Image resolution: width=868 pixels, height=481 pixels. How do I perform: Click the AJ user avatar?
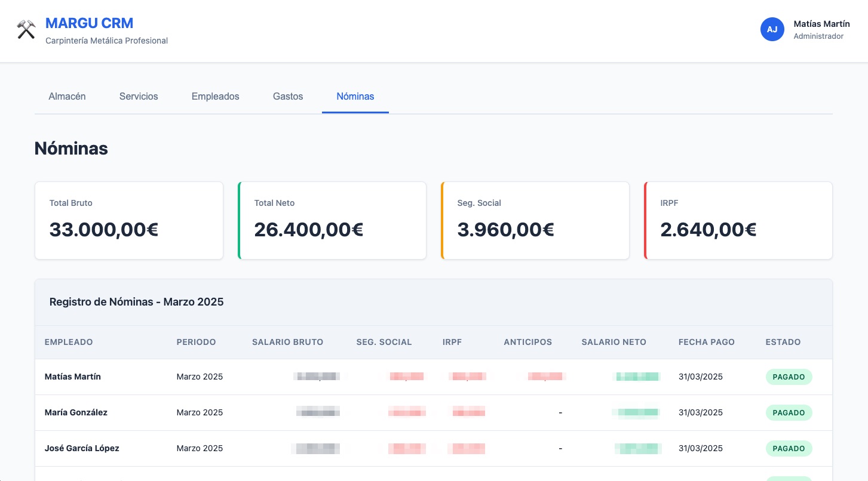[772, 29]
